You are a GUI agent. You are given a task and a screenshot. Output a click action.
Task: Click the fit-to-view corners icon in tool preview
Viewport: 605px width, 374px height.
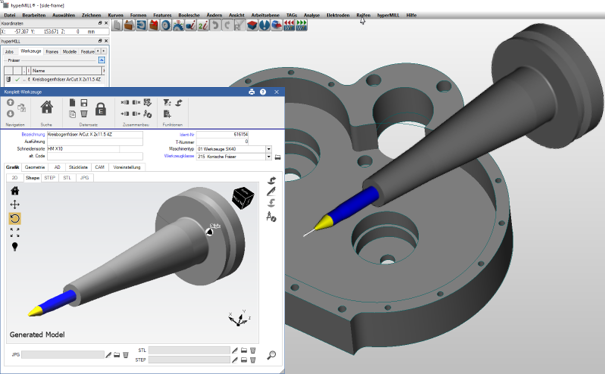(x=15, y=232)
